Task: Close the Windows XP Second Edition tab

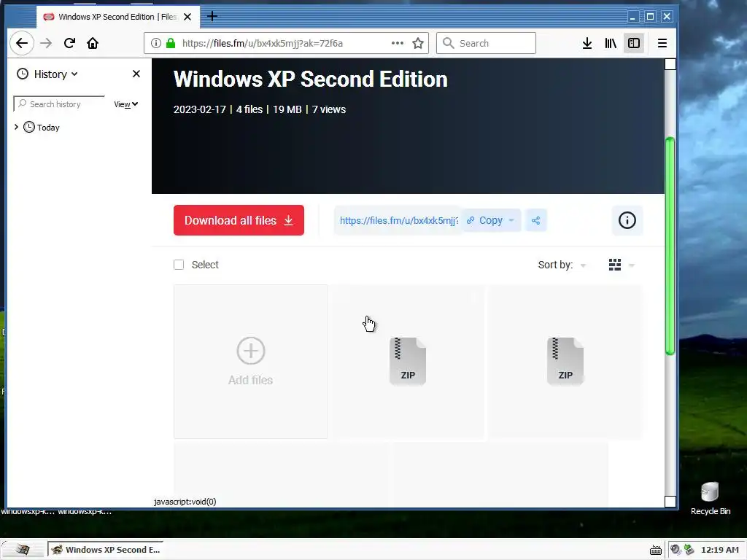Action: point(187,17)
